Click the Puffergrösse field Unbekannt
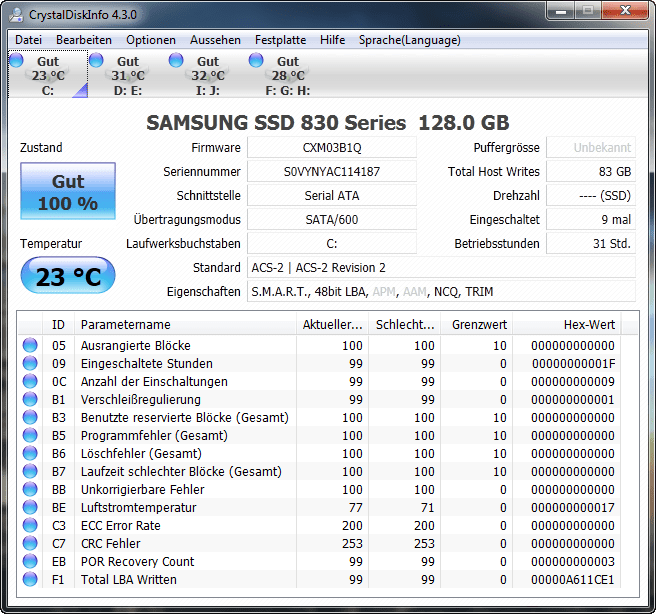This screenshot has width=656, height=614. pyautogui.click(x=591, y=148)
